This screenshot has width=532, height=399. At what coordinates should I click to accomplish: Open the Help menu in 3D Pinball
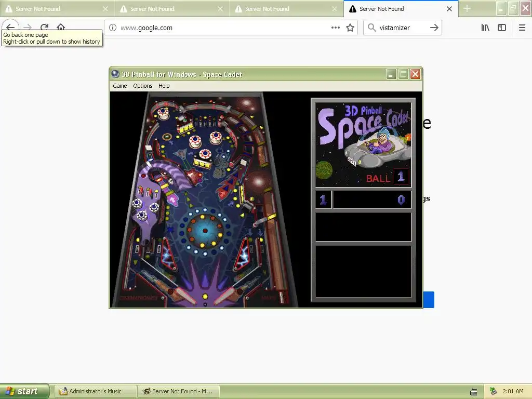pos(164,86)
